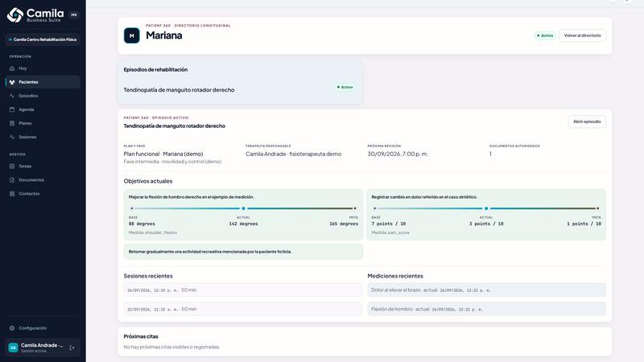Click '1 points / 10' goal value
This screenshot has width=644, height=362.
[584, 224]
